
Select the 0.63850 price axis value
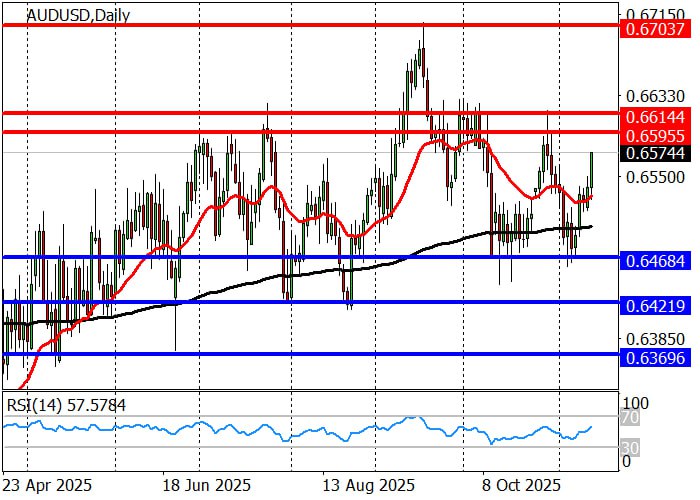[655, 339]
